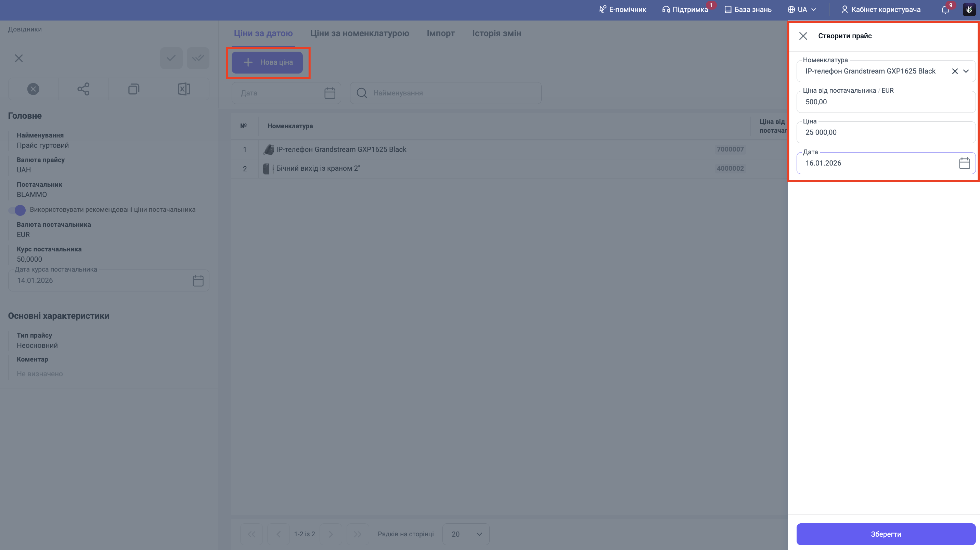The image size is (980, 550).
Task: Clear the selected Номенклатура value
Action: [955, 71]
